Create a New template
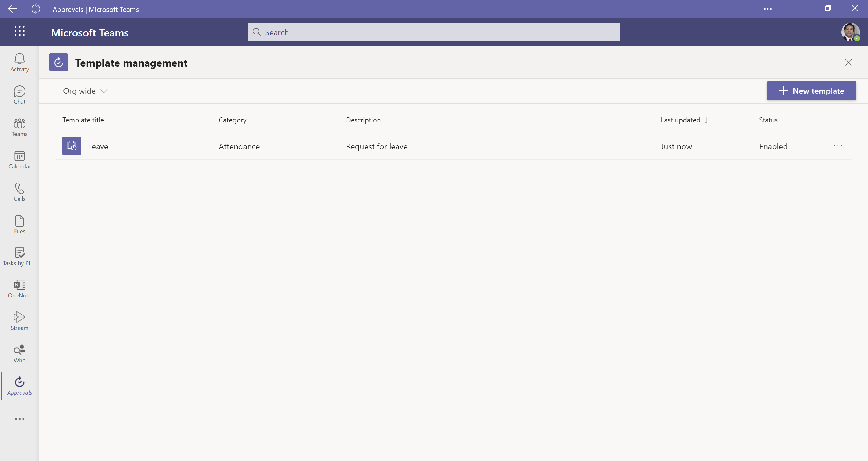This screenshot has height=461, width=868. 811,91
